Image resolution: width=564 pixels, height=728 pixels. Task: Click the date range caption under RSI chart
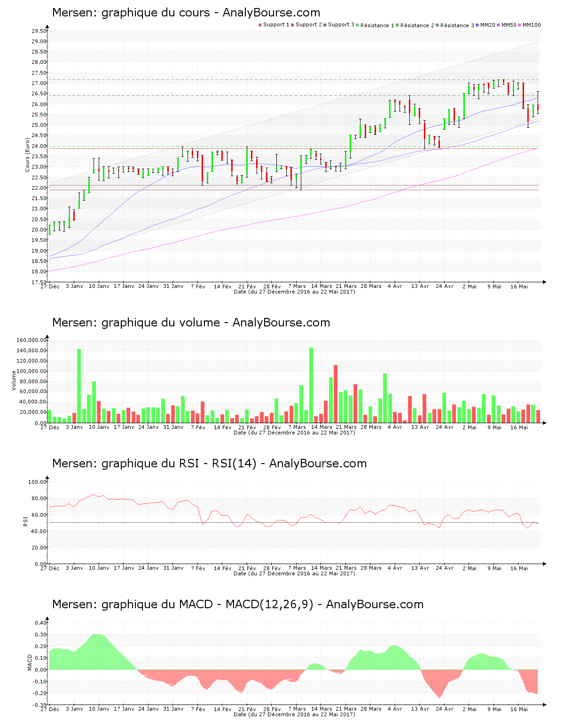(x=294, y=573)
